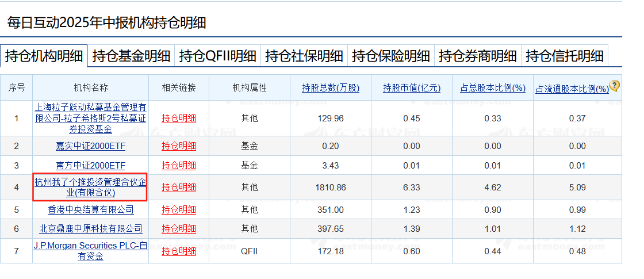This screenshot has height=279, width=644.
Task: Open the 持仓基金明细 tab
Action: (x=131, y=56)
